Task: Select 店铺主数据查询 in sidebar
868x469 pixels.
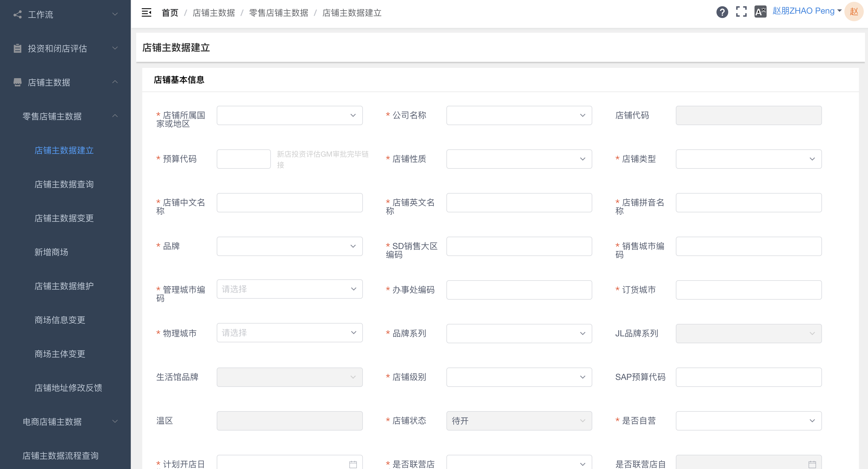Action: point(64,184)
